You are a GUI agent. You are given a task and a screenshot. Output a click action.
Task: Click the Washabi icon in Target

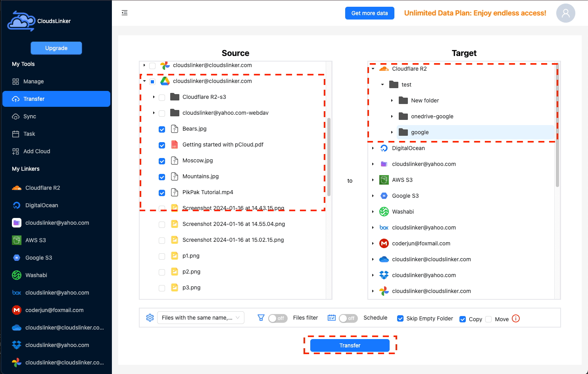point(384,212)
